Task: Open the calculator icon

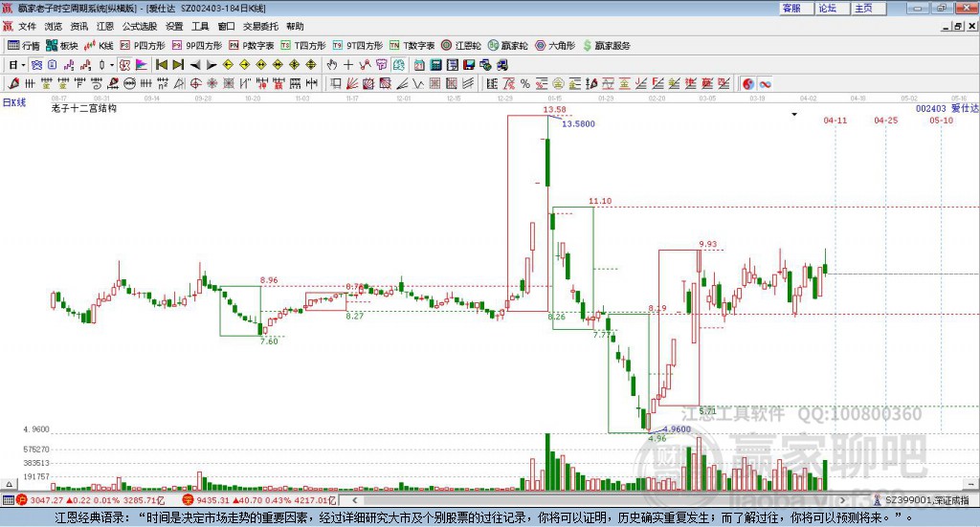Action: (435, 65)
